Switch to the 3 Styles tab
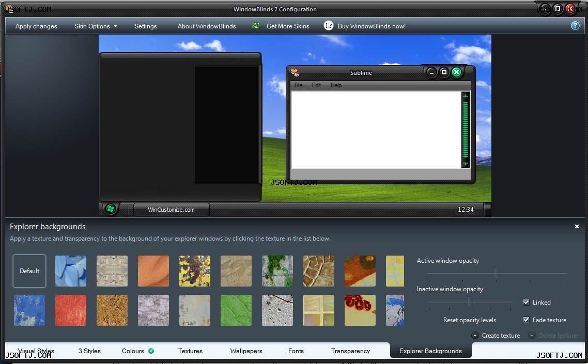588x364 pixels. pyautogui.click(x=89, y=351)
